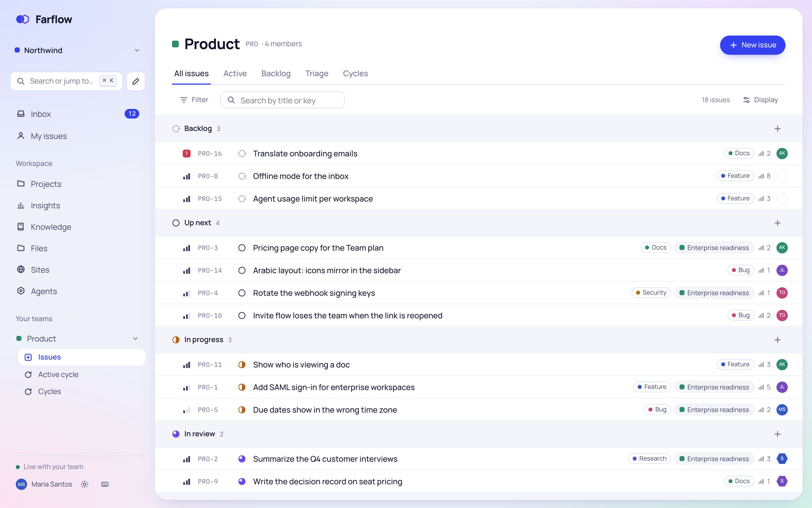Click the Search by title or key field
The height and width of the screenshot is (508, 812).
[x=282, y=100]
